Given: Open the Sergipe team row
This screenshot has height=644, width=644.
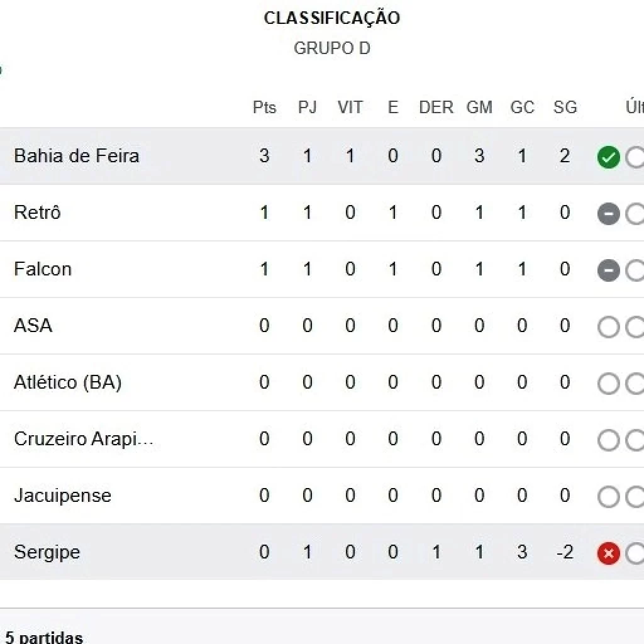Looking at the screenshot, I should [x=47, y=552].
